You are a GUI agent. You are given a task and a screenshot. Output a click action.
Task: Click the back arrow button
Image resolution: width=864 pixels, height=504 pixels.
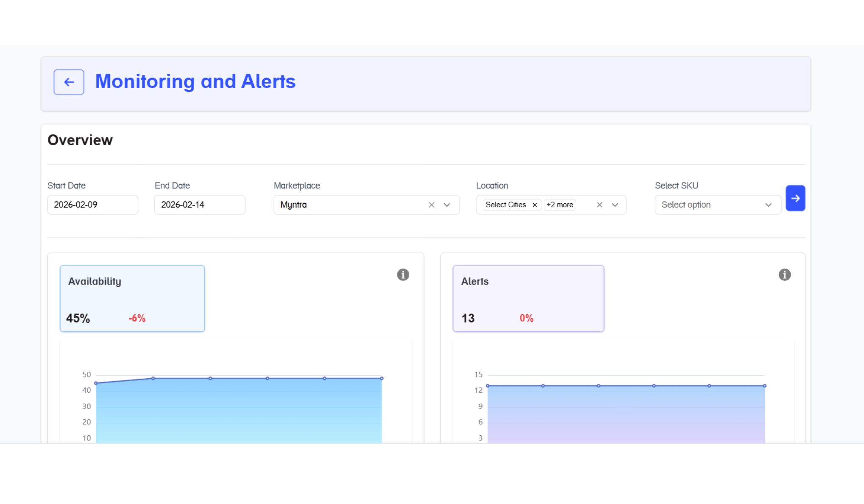click(x=69, y=82)
